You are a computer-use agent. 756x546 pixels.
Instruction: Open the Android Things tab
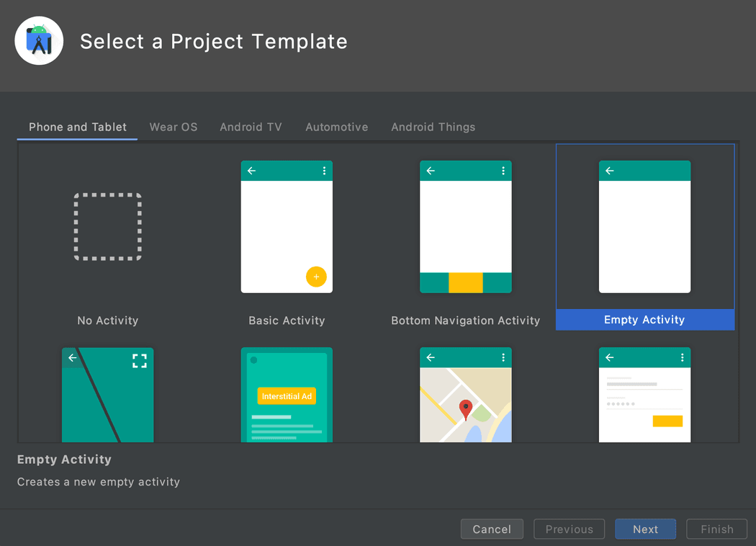coord(433,127)
